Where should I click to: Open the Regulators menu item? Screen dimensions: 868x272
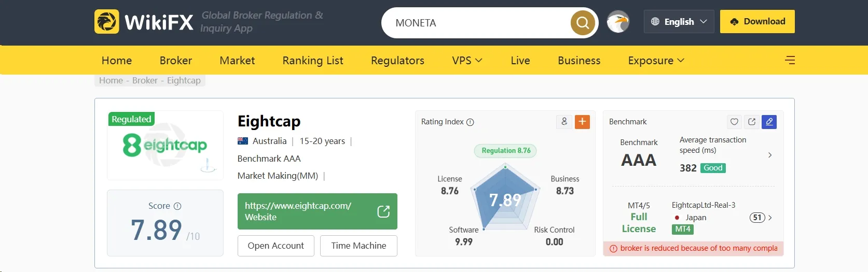click(397, 61)
